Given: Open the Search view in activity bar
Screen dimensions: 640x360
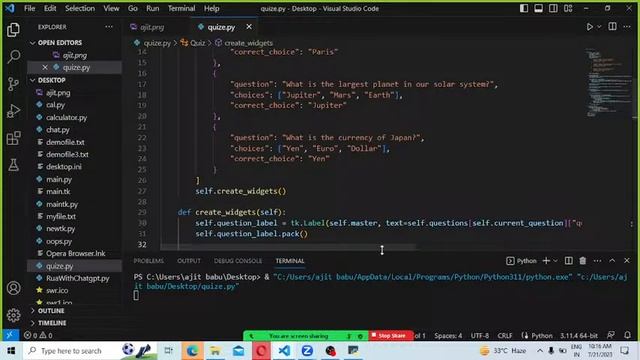Looking at the screenshot, I should [x=13, y=56].
